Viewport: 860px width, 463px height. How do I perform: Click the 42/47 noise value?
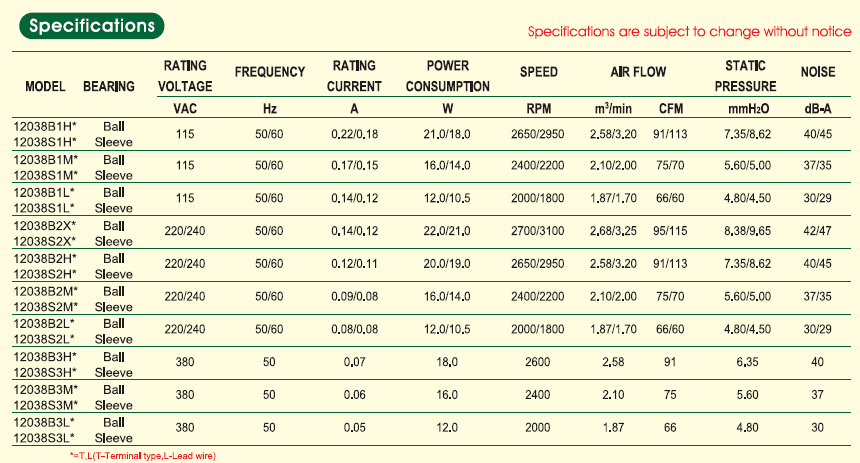click(x=818, y=234)
